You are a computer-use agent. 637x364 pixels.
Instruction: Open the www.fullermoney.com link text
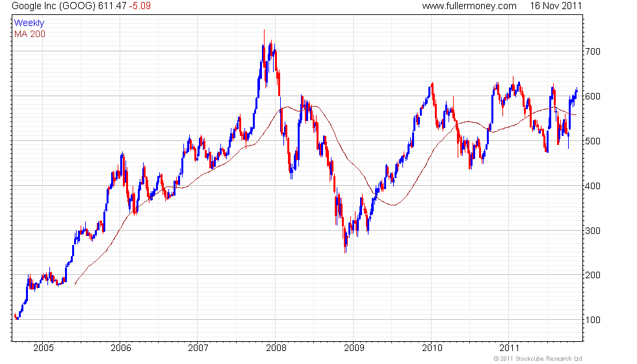tap(469, 6)
